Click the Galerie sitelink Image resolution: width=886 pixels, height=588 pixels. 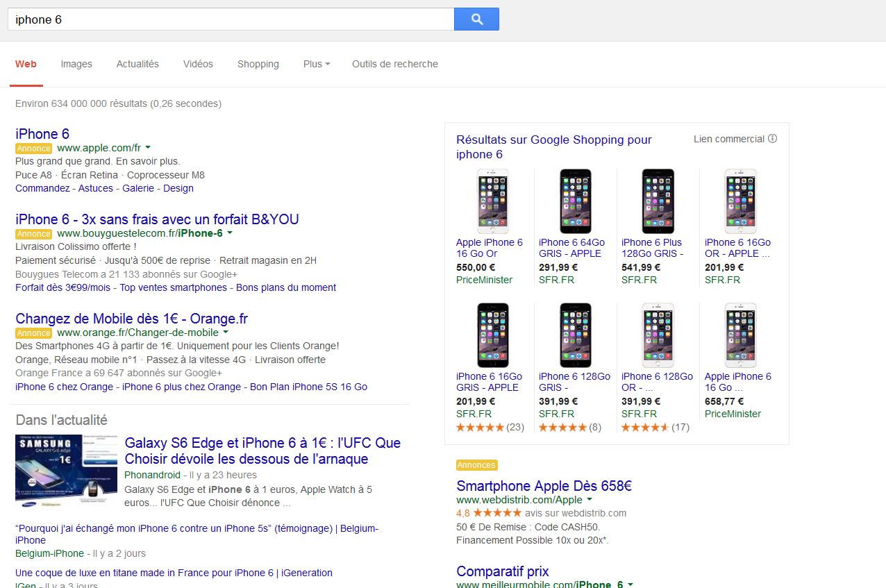[139, 188]
